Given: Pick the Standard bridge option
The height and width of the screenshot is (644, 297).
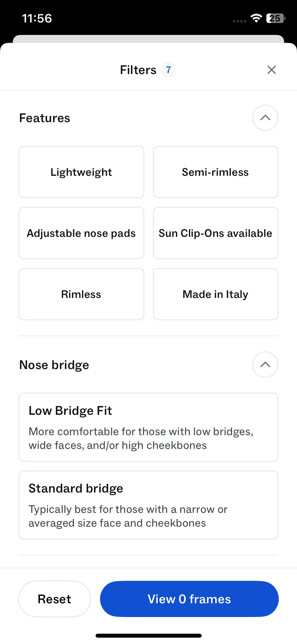Looking at the screenshot, I should (148, 505).
